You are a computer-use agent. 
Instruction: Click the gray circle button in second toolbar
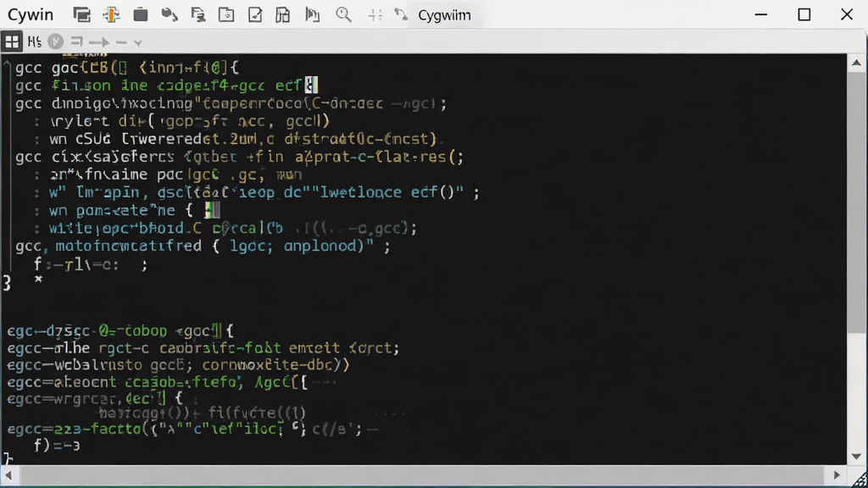(x=55, y=42)
